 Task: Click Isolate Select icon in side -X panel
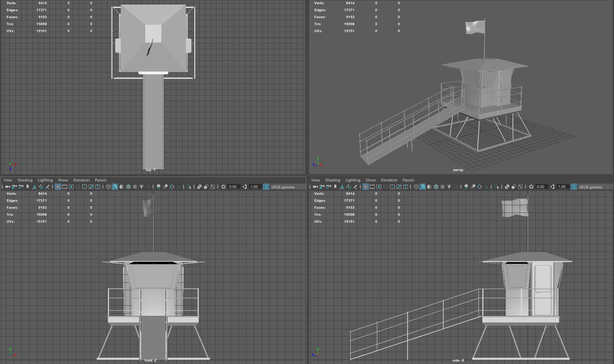[x=496, y=187]
